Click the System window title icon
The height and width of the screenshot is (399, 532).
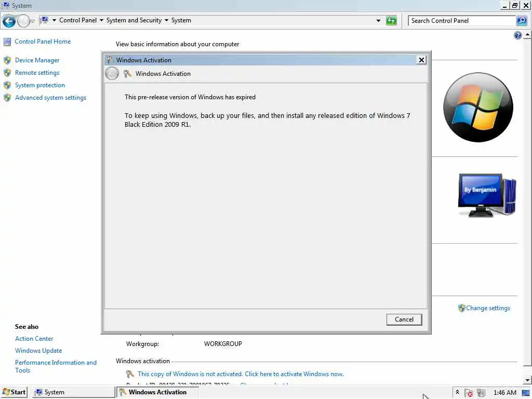click(5, 5)
